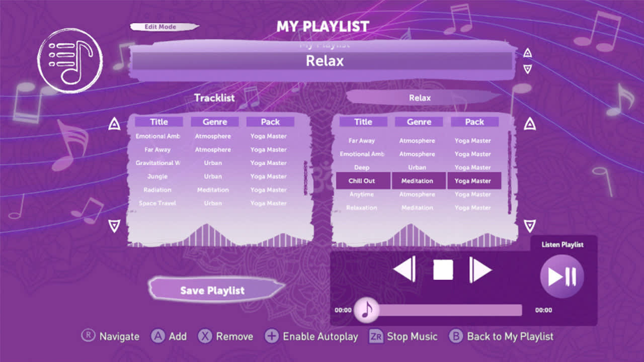Click Meditation genre of Chill Out row
The height and width of the screenshot is (362, 644).
coord(418,181)
